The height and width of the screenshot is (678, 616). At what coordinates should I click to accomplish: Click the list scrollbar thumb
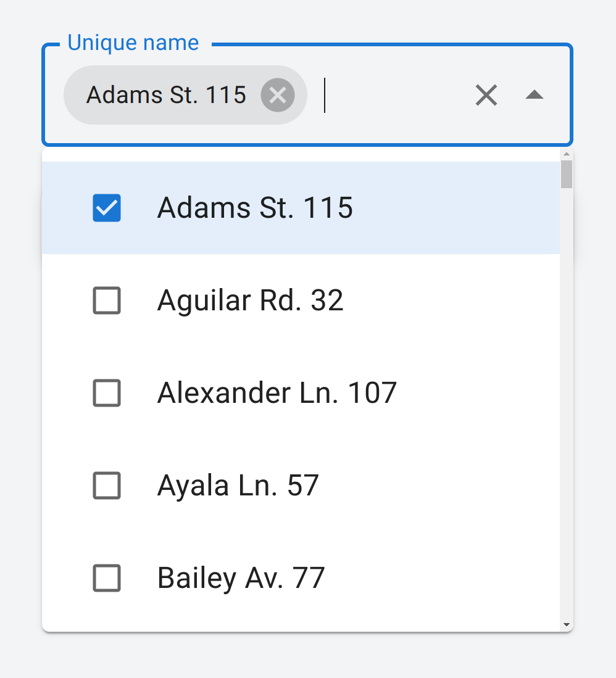(567, 174)
